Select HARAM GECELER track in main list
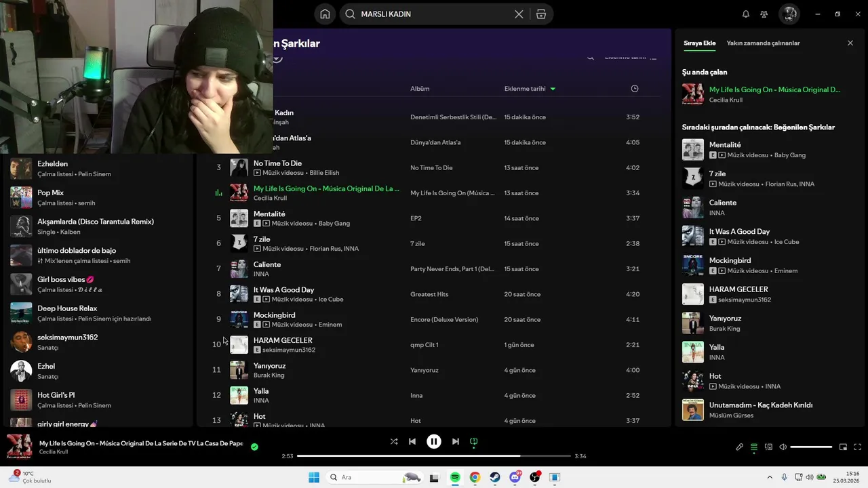Viewport: 868px width, 488px height. coord(434,345)
